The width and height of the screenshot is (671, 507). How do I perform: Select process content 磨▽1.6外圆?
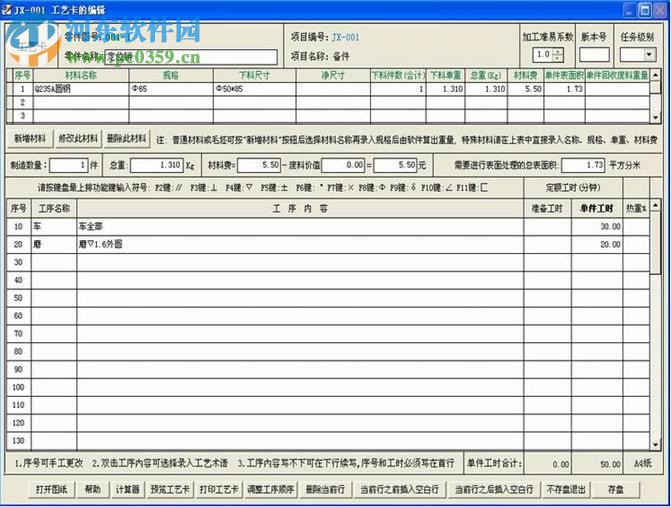coord(300,244)
